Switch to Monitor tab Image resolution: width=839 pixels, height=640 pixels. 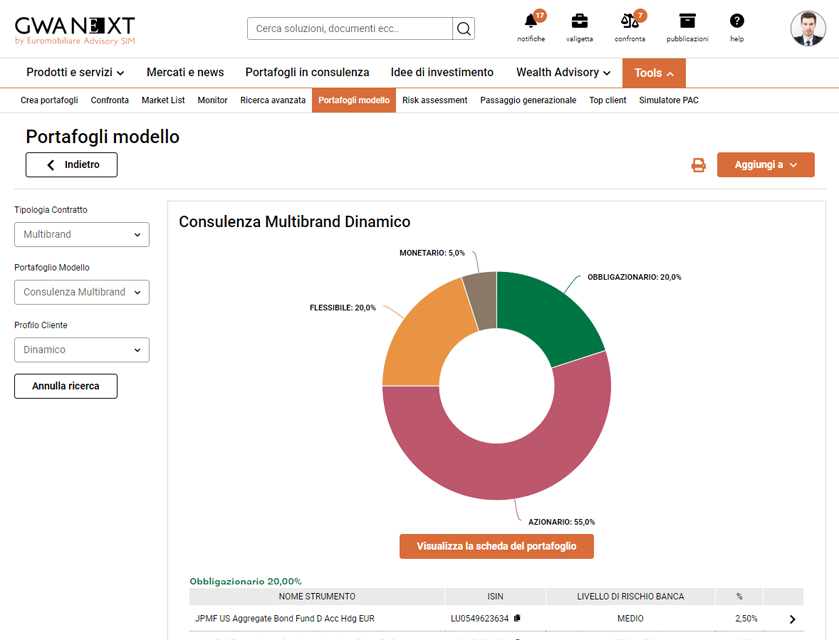tap(212, 100)
